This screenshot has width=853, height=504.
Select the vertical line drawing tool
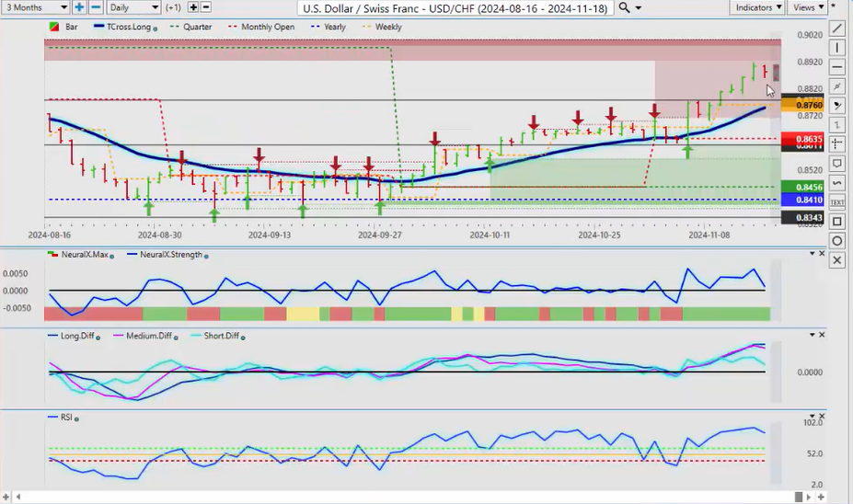pos(836,48)
